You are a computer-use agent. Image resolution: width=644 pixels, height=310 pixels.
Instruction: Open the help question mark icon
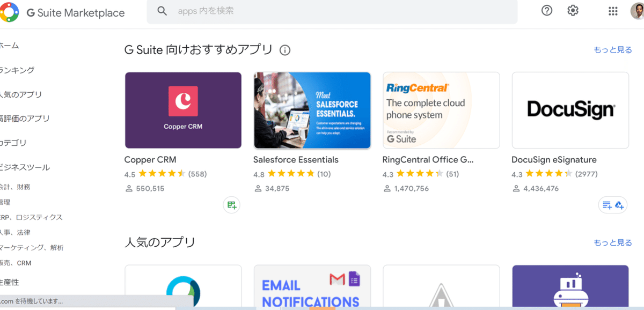pyautogui.click(x=546, y=10)
